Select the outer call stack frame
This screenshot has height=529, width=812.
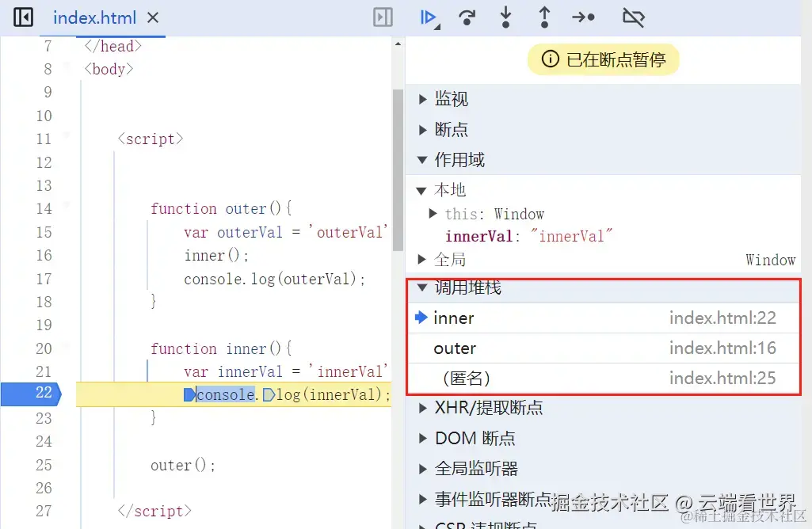click(x=603, y=348)
